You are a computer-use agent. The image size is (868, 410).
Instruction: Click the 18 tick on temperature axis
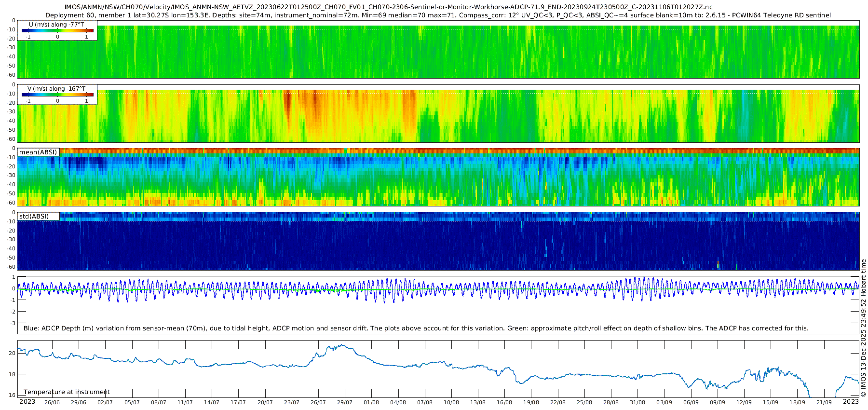pyautogui.click(x=12, y=374)
